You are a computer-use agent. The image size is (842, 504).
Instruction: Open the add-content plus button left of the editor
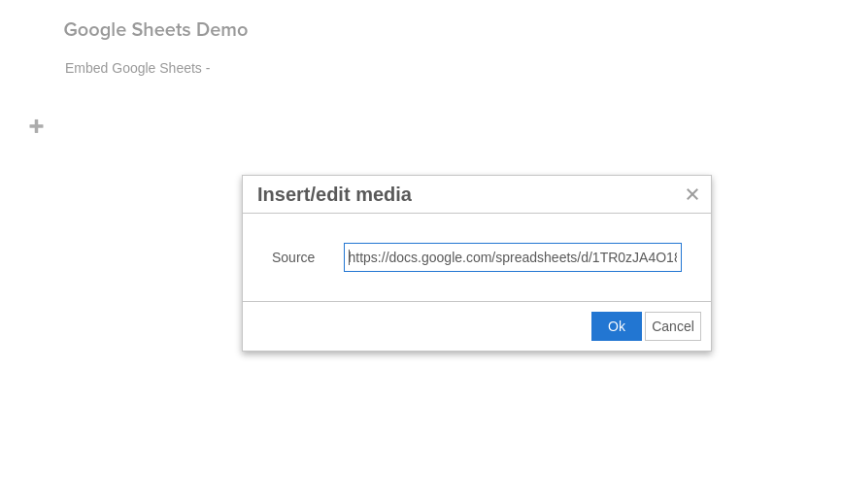pyautogui.click(x=37, y=126)
